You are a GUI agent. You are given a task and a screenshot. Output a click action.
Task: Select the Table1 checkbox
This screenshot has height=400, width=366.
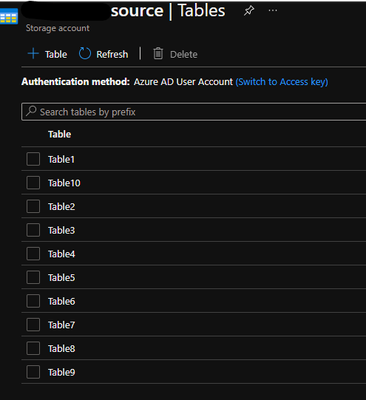33,159
